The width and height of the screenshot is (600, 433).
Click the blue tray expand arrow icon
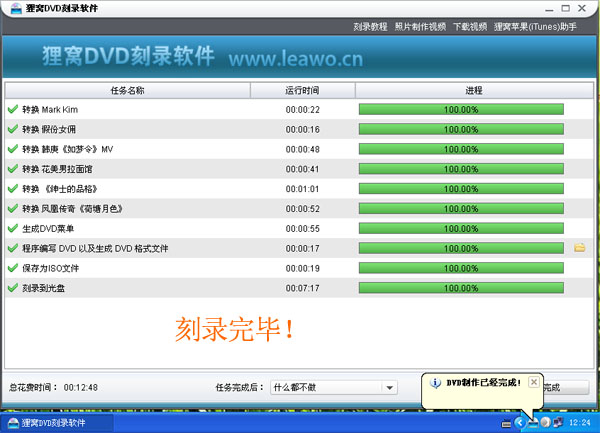click(x=519, y=423)
